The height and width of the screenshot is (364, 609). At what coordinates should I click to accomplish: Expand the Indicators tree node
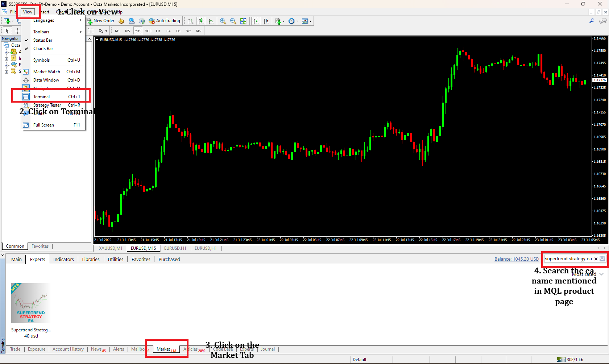click(7, 58)
